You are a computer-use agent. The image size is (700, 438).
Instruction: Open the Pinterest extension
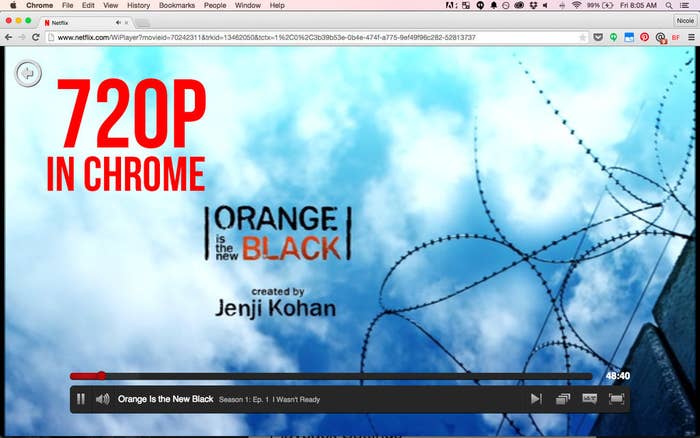coord(644,38)
